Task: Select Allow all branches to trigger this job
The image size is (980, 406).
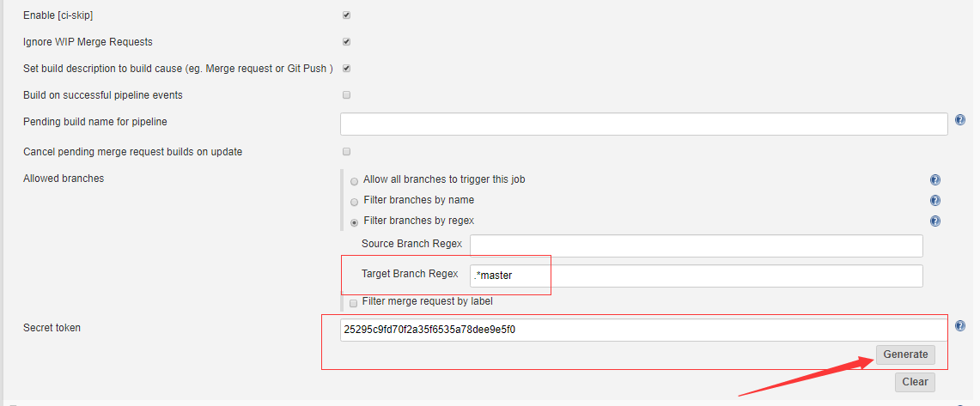Action: 354,181
